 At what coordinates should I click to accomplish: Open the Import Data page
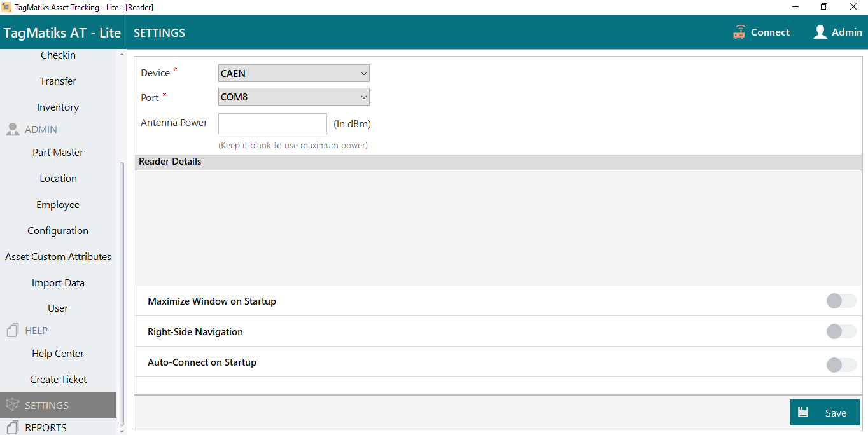pos(58,283)
